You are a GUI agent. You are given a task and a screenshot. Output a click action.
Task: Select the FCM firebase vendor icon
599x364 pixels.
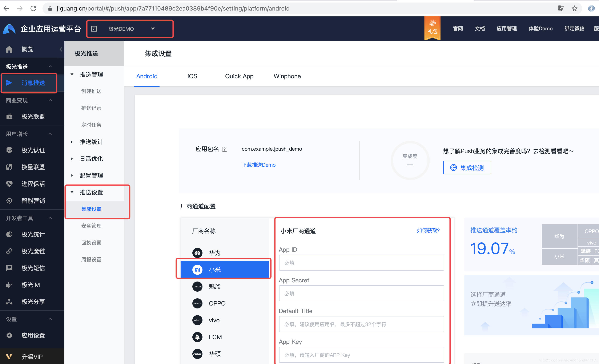coord(197,337)
